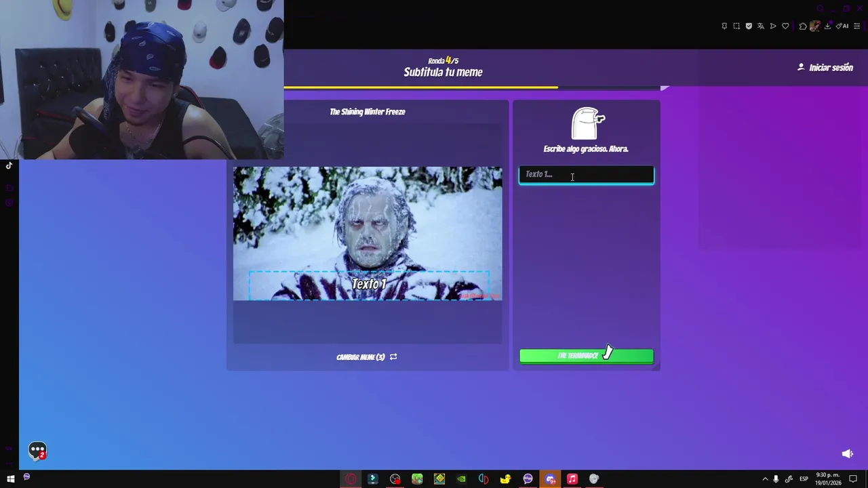The image size is (868, 488).
Task: Open the chat bubble with notification badge
Action: 37,450
